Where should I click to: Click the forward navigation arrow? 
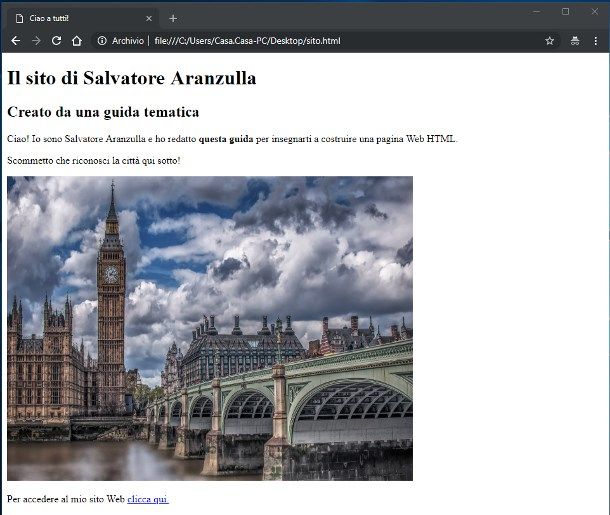pyautogui.click(x=36, y=41)
